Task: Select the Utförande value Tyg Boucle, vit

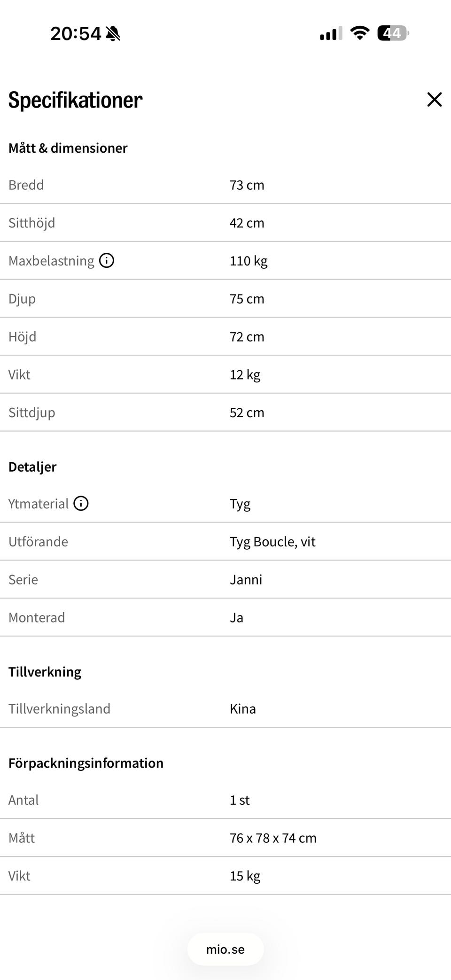Action: pos(272,542)
